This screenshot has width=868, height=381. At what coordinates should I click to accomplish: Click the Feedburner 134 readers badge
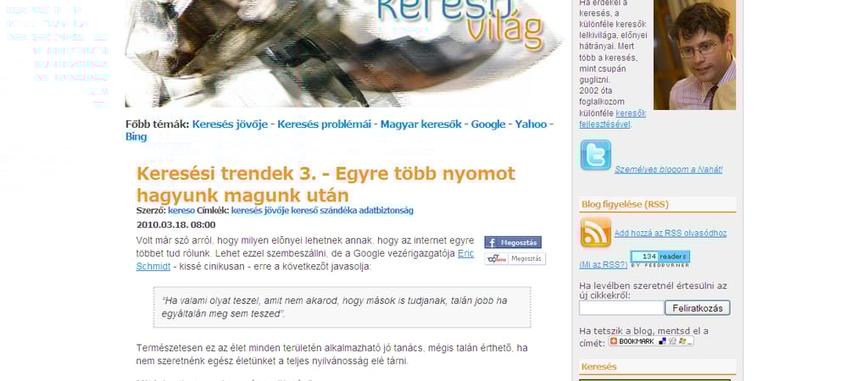pos(659,257)
